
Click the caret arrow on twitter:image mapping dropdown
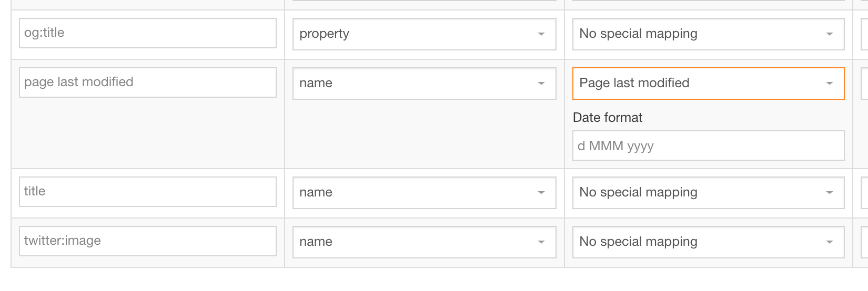(x=830, y=242)
